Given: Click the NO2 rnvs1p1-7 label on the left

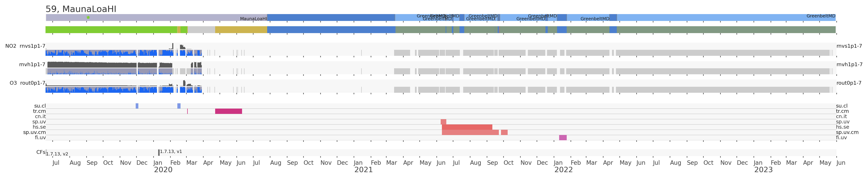Looking at the screenshot, I should coord(25,46).
